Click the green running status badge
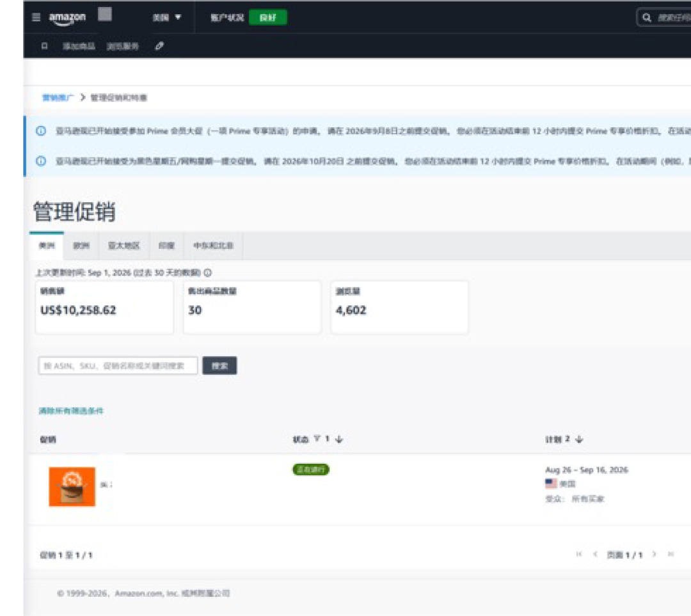Image resolution: width=691 pixels, height=616 pixels. coord(311,470)
